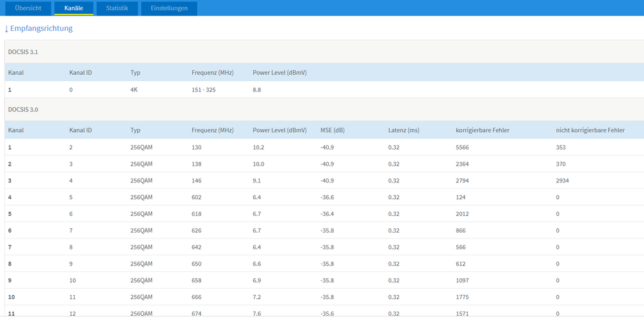Click power level value 8.8
Viewport: 644px width, 319px height.
pyautogui.click(x=257, y=90)
